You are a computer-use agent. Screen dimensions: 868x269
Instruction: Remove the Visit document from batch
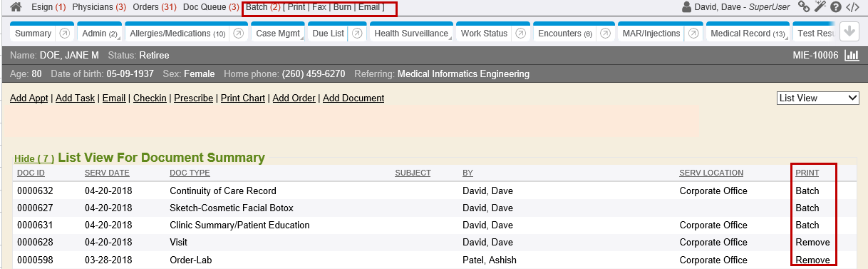812,243
